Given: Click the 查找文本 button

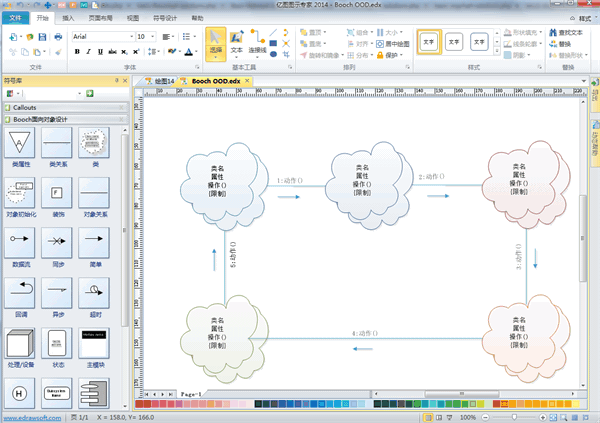Looking at the screenshot, I should click(570, 33).
